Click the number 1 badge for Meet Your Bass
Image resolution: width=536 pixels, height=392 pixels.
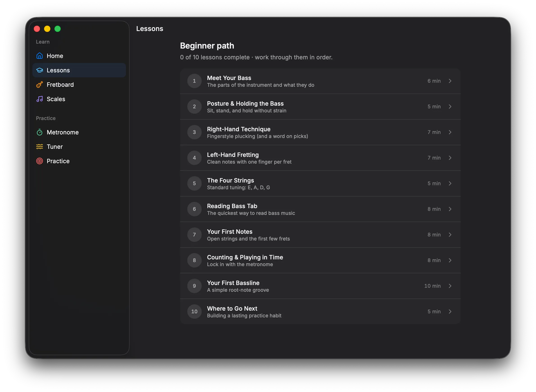[194, 81]
